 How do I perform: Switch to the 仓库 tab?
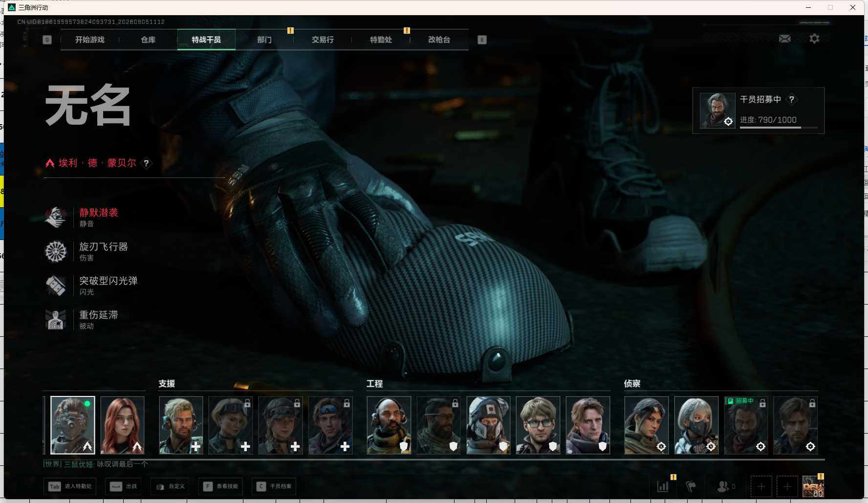148,40
